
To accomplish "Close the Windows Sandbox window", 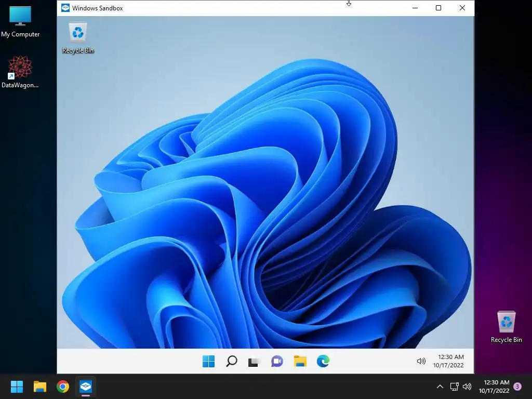I will coord(462,8).
